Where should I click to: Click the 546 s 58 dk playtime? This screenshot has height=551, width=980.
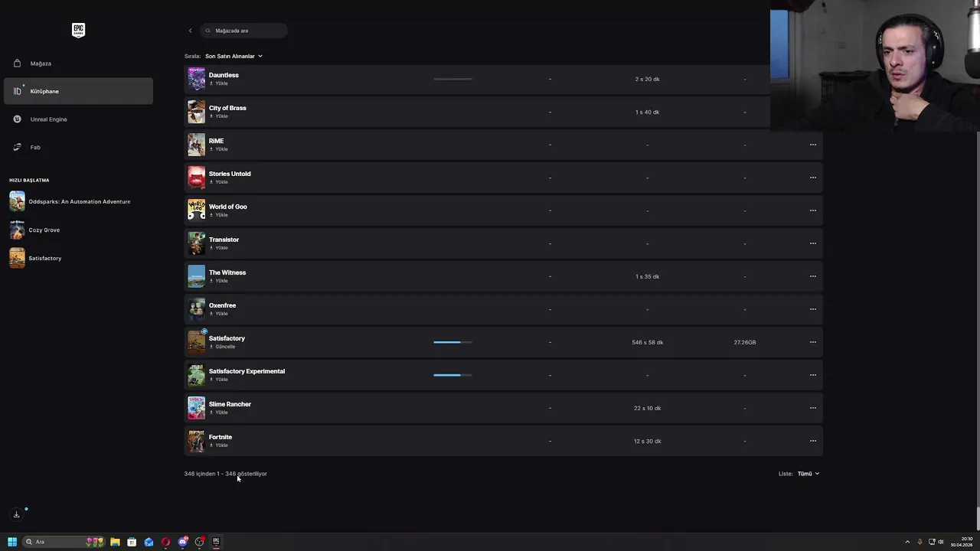point(647,342)
